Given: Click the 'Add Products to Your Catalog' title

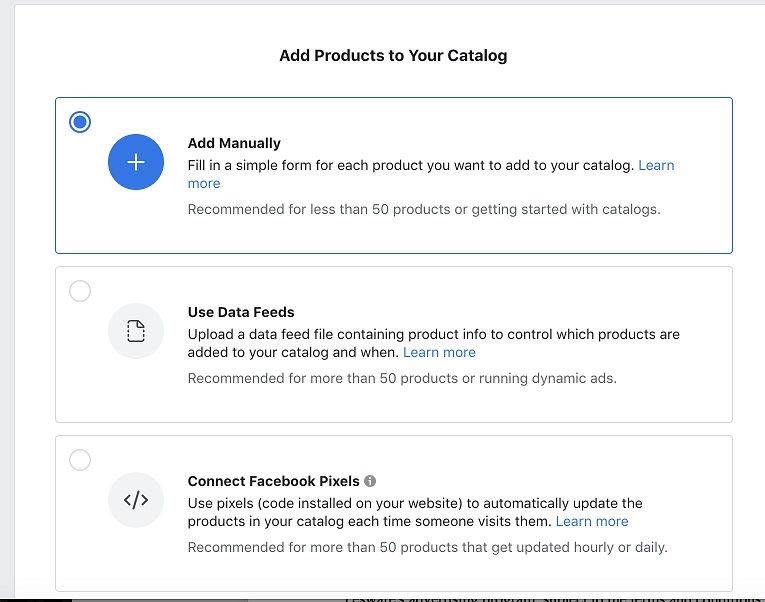Looking at the screenshot, I should pyautogui.click(x=393, y=56).
